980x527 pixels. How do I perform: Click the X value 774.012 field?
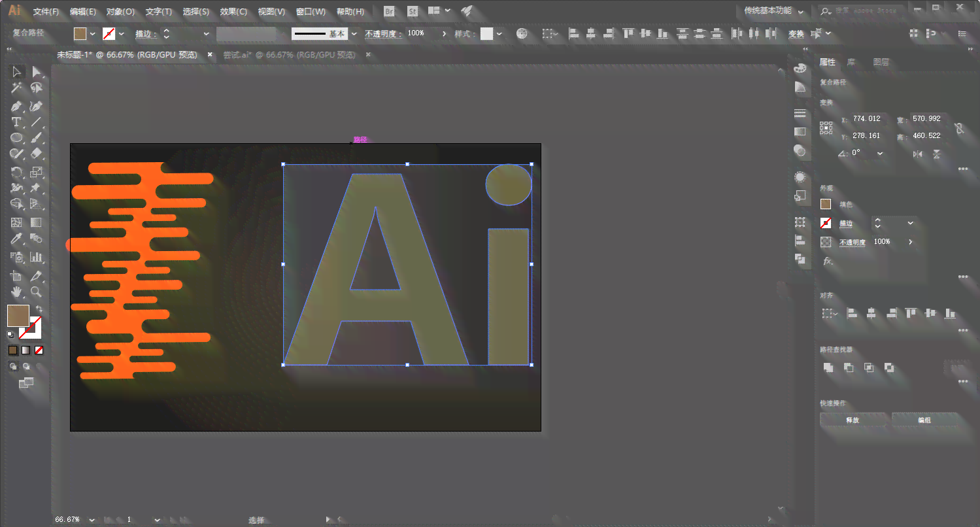click(869, 119)
